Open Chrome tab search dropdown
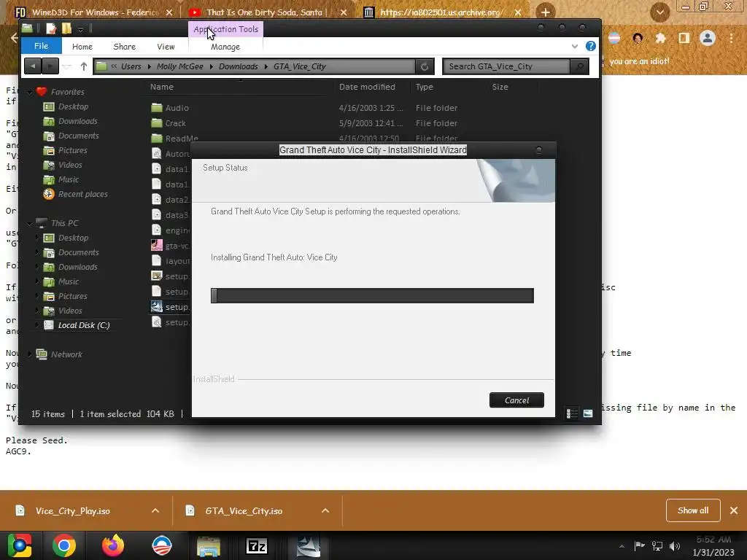This screenshot has width=747, height=560. (x=659, y=12)
